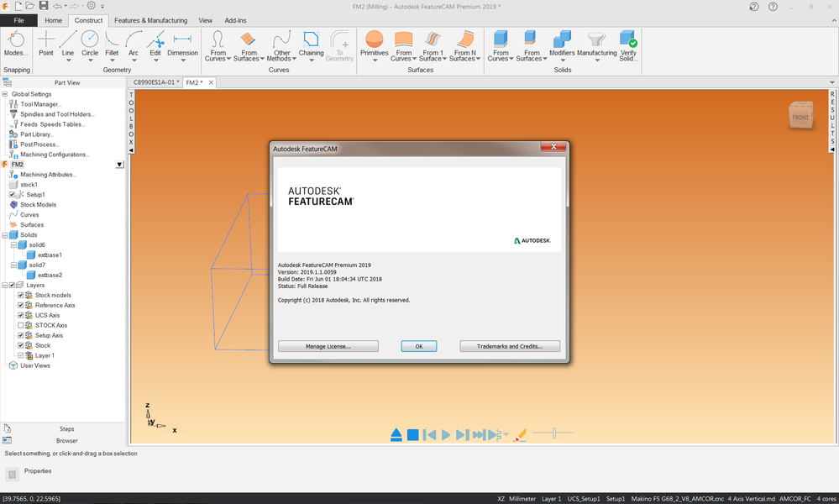
Task: Open Other Methods curve tool
Action: pos(281,45)
